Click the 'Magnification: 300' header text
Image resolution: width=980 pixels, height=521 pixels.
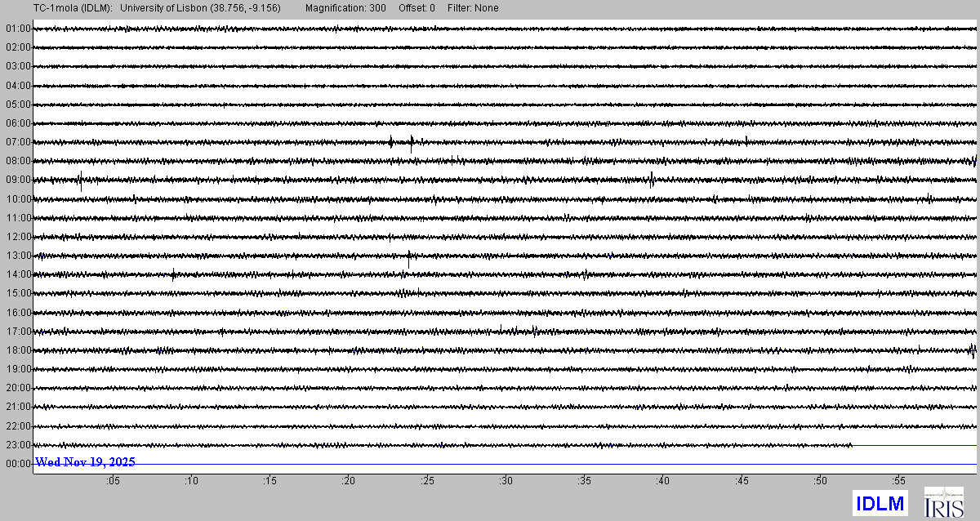coord(346,8)
